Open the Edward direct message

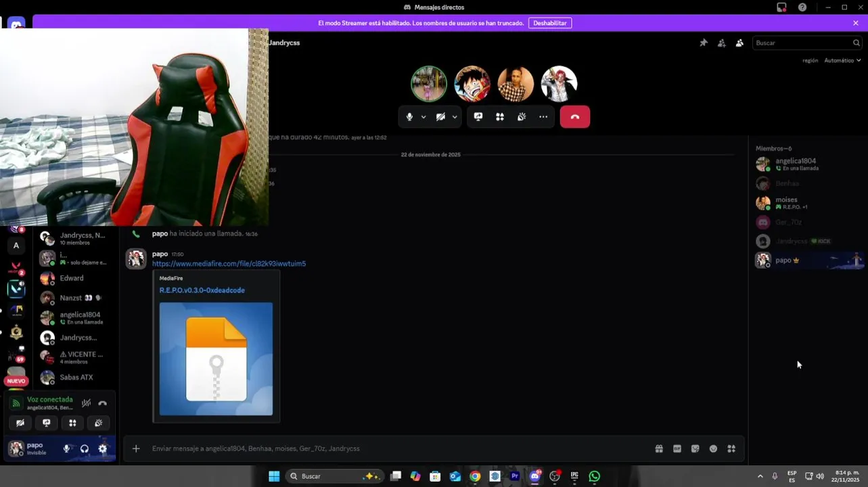tap(76, 278)
